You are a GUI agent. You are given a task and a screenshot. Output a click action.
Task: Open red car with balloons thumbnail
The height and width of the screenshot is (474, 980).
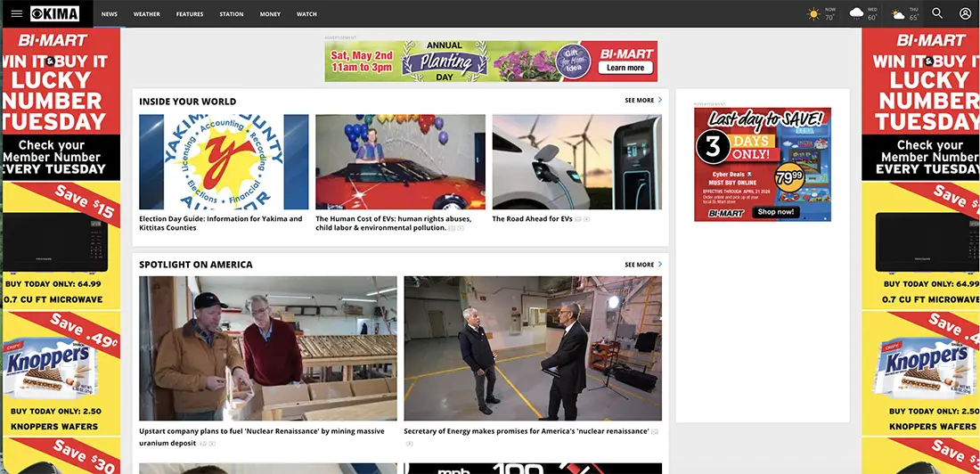[x=400, y=161]
